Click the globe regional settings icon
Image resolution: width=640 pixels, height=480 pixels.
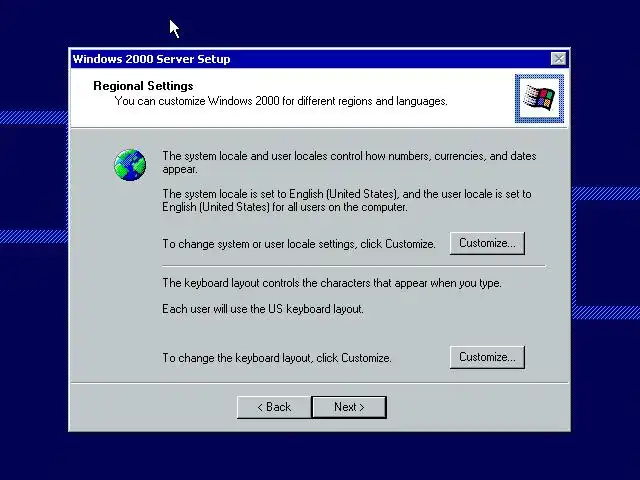[130, 165]
